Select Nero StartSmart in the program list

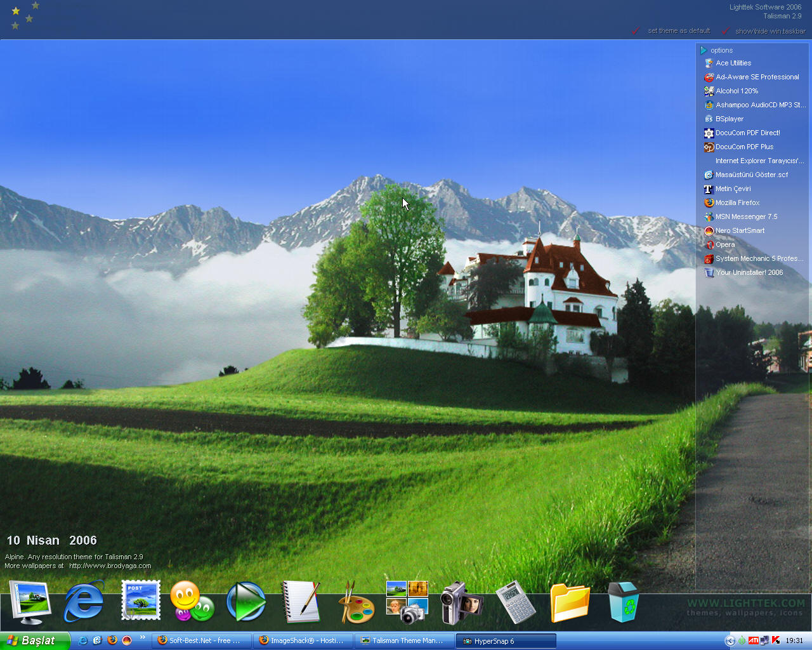[740, 230]
